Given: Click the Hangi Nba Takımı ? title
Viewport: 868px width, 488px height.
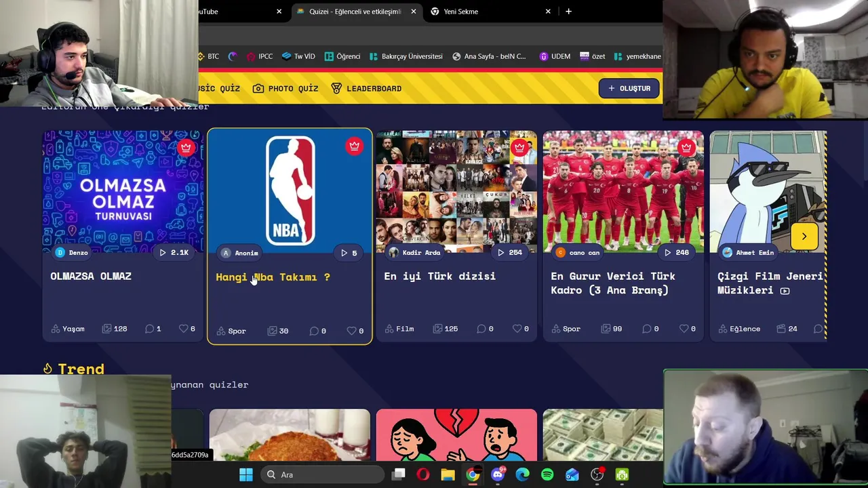Looking at the screenshot, I should [x=273, y=277].
